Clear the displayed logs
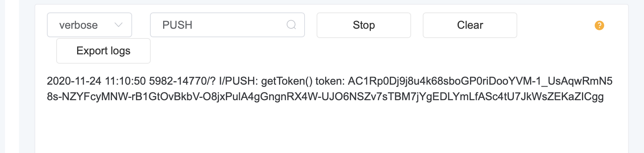 [470, 25]
